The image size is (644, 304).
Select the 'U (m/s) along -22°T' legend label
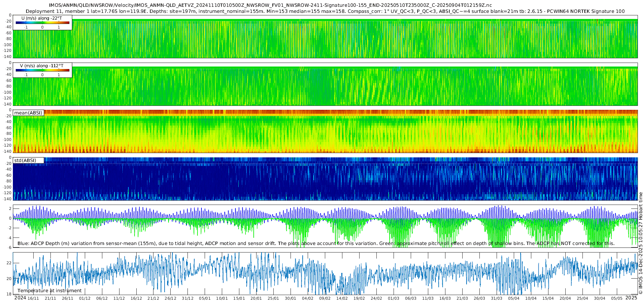click(x=42, y=18)
